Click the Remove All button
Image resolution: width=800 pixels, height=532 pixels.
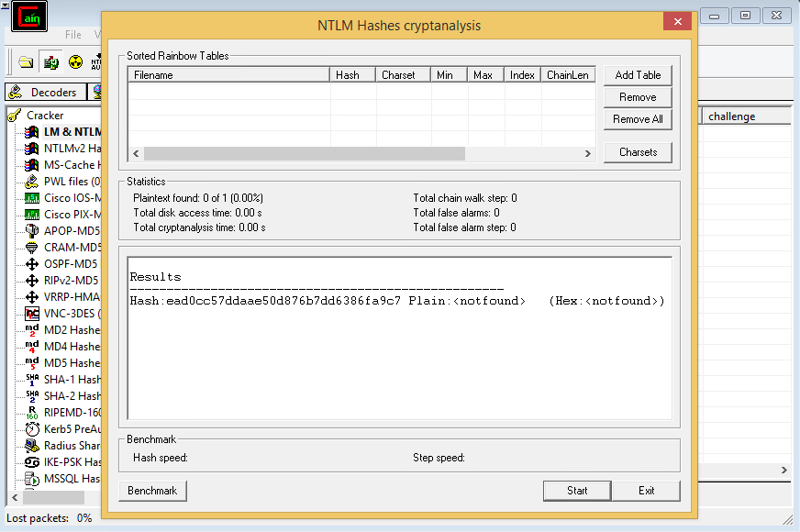click(x=638, y=119)
